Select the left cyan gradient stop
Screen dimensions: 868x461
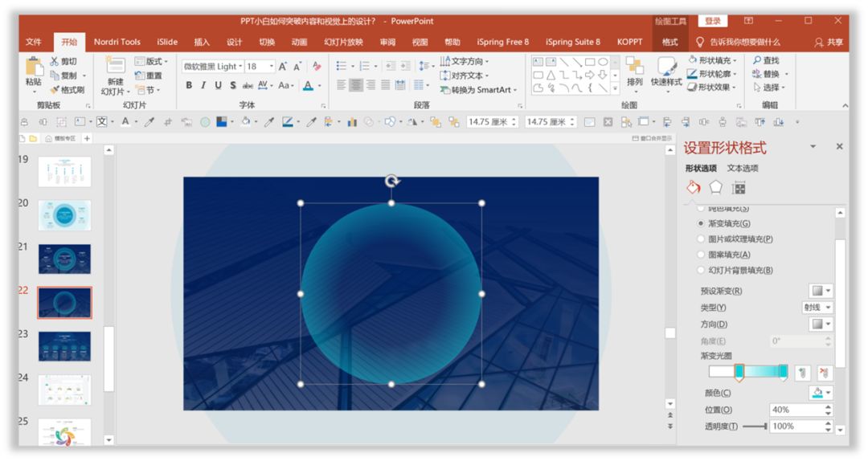[739, 373]
